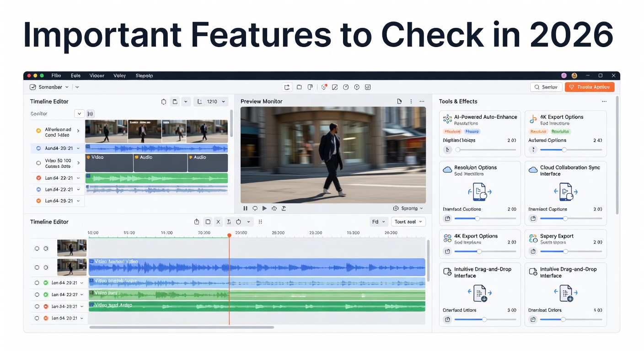Image resolution: width=644 pixels, height=351 pixels.
Task: Click the Cloud Collaboration Sync cloud icon
Action: pos(533,170)
